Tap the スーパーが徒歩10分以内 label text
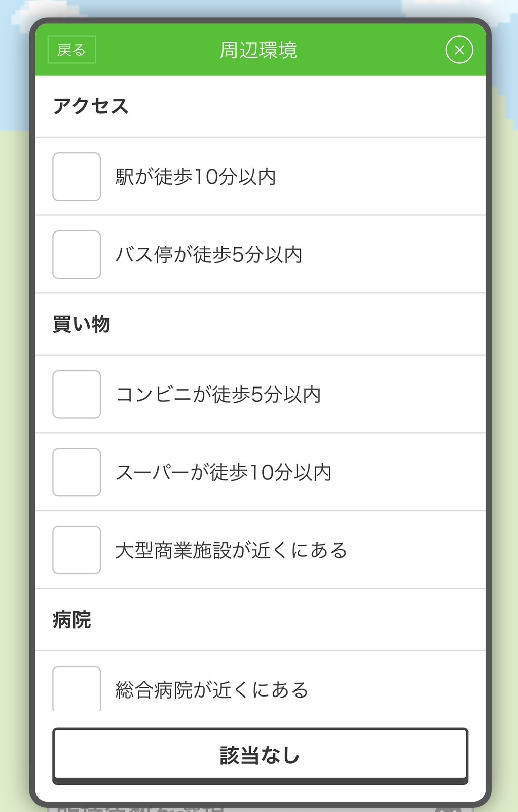The width and height of the screenshot is (518, 812). point(224,472)
